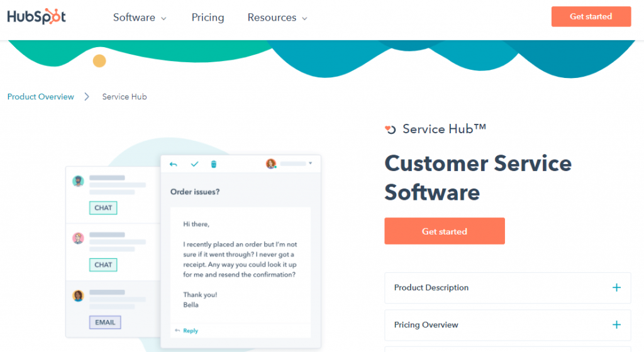Click the second CHAT tag

103,265
